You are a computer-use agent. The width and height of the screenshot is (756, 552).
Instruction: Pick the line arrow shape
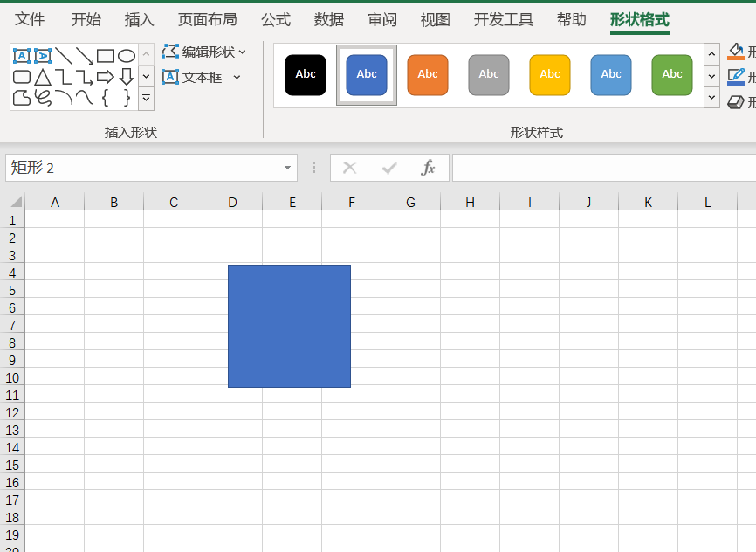(x=85, y=56)
